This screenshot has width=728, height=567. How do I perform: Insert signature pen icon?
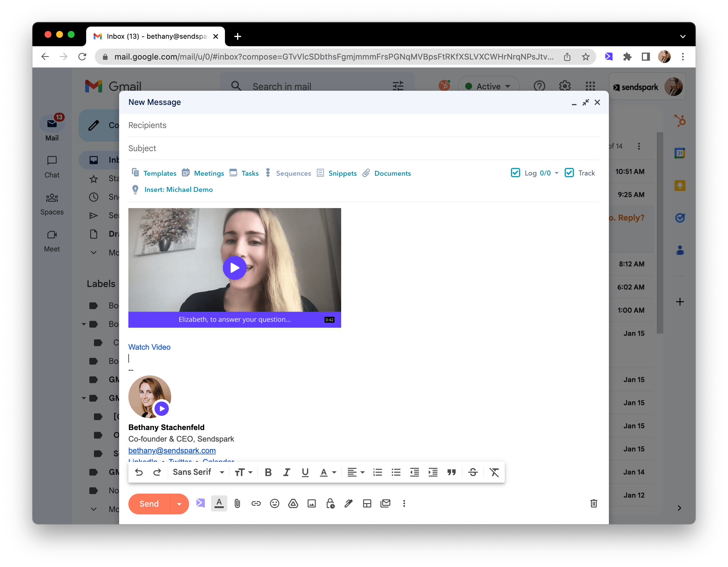pyautogui.click(x=349, y=503)
